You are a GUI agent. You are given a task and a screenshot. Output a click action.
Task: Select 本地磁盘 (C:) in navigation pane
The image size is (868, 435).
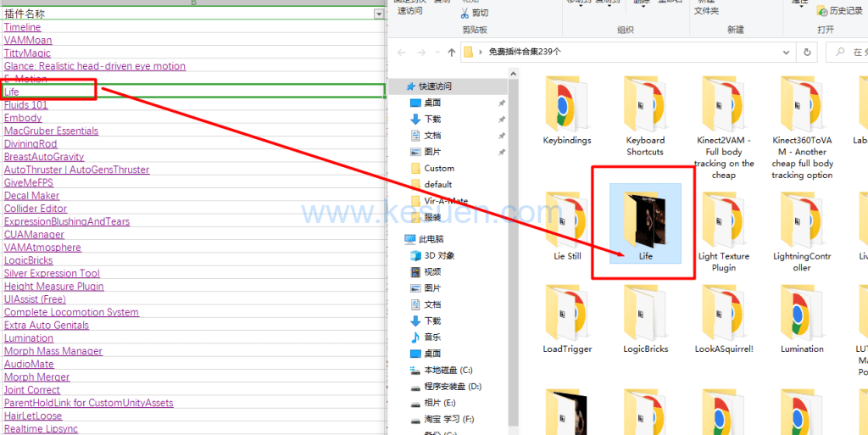point(448,370)
